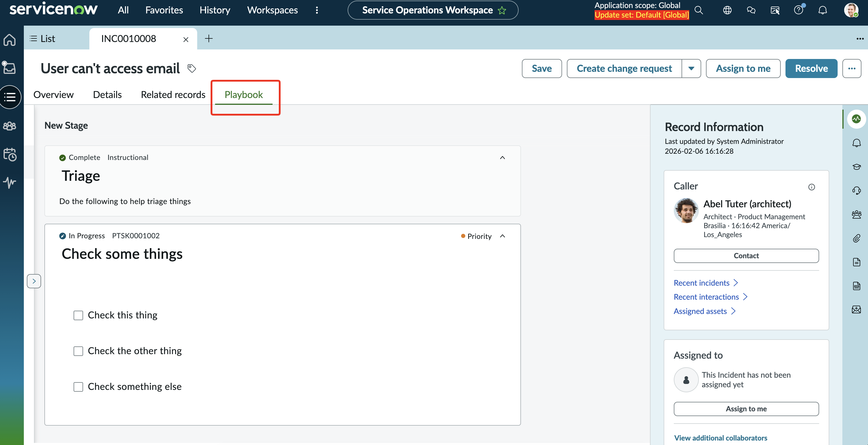868x445 pixels.
Task: Open the headset agent assist sidebar icon
Action: coord(856,191)
